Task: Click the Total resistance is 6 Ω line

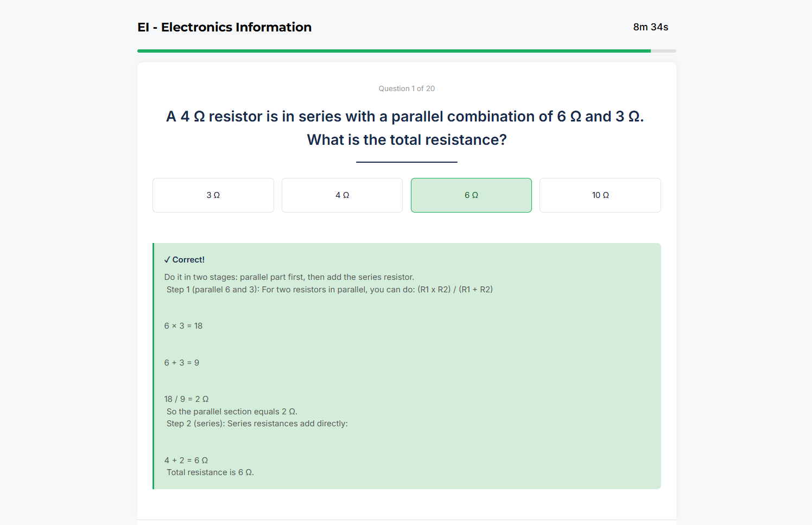Action: click(x=210, y=472)
